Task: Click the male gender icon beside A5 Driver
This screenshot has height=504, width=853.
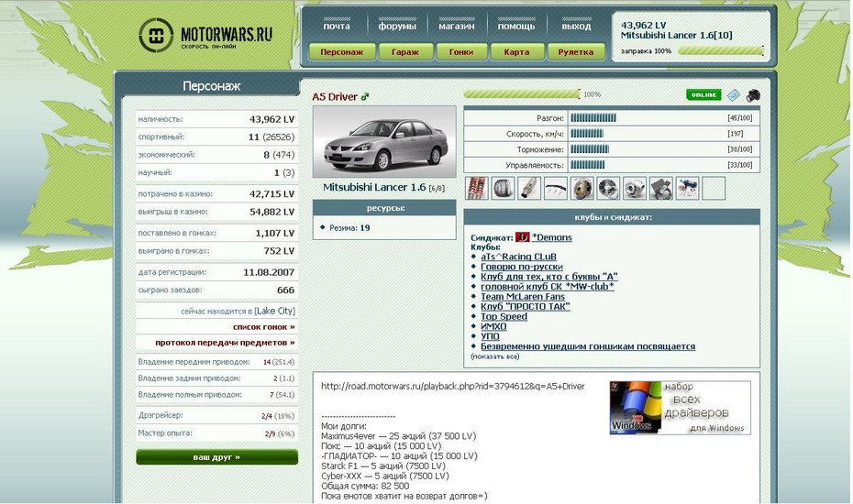Action: 364,97
